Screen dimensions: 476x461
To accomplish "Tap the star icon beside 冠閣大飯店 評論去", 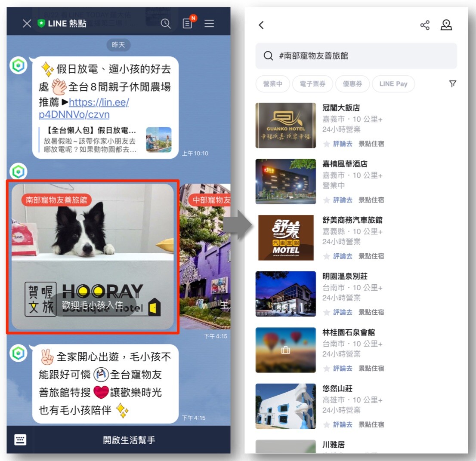I will [x=326, y=144].
